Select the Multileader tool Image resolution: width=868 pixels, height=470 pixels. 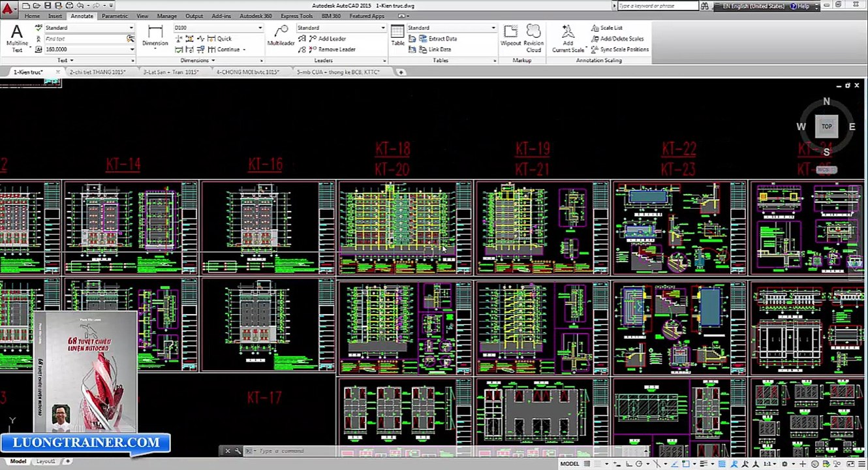281,36
